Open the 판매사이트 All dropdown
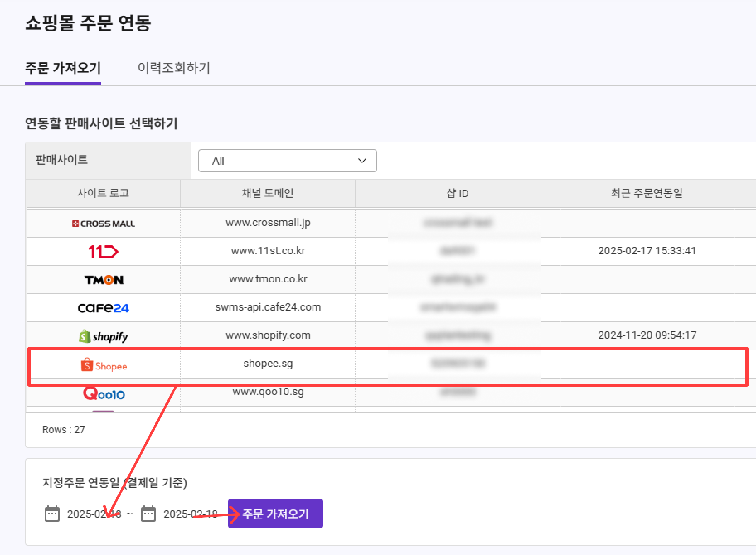The height and width of the screenshot is (555, 756). tap(288, 161)
